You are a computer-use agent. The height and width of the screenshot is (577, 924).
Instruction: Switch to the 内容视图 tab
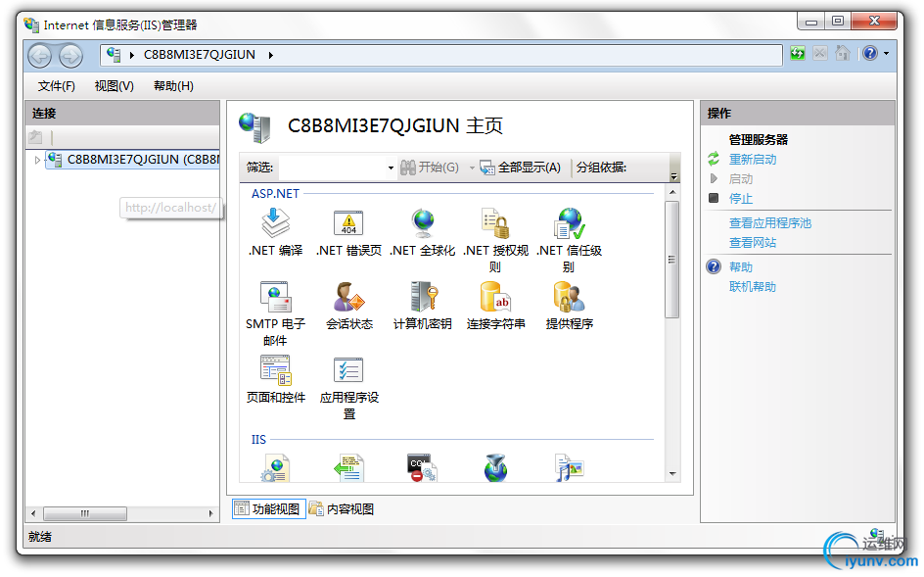[x=343, y=509]
